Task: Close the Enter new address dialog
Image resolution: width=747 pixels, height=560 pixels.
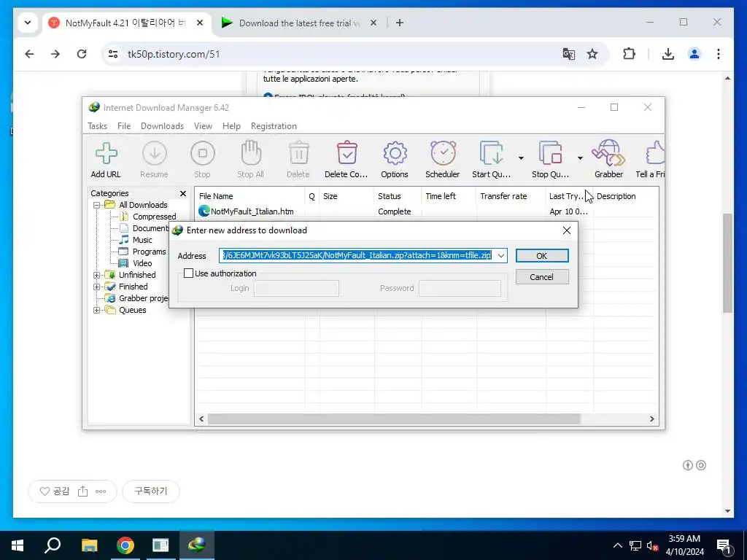Action: click(566, 230)
